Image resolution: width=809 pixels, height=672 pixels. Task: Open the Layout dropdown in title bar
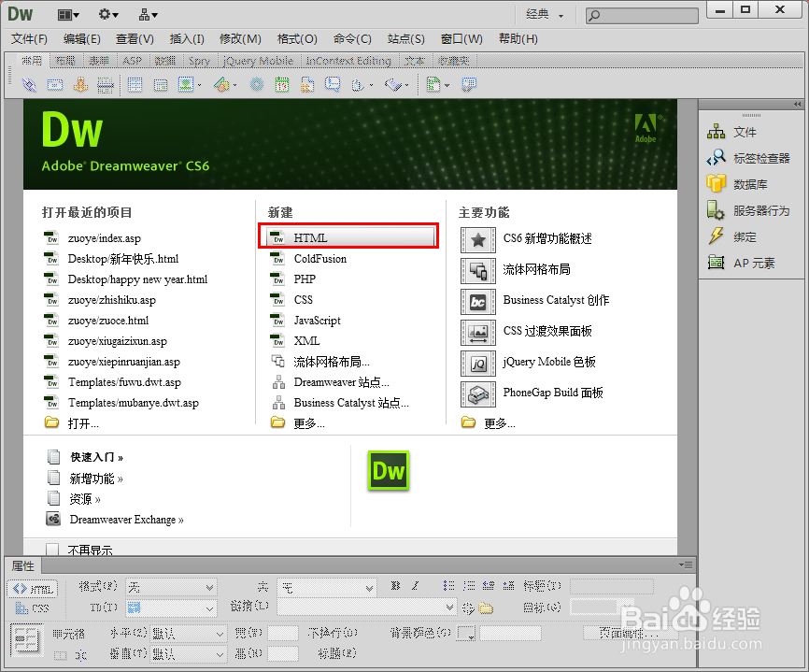tap(68, 14)
